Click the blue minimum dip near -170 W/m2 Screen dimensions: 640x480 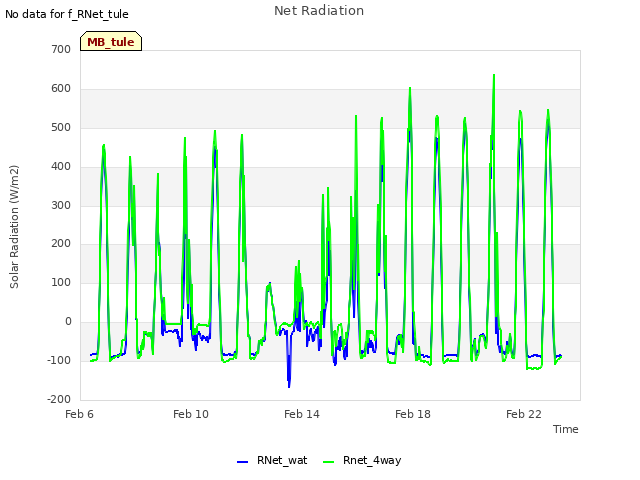point(289,386)
